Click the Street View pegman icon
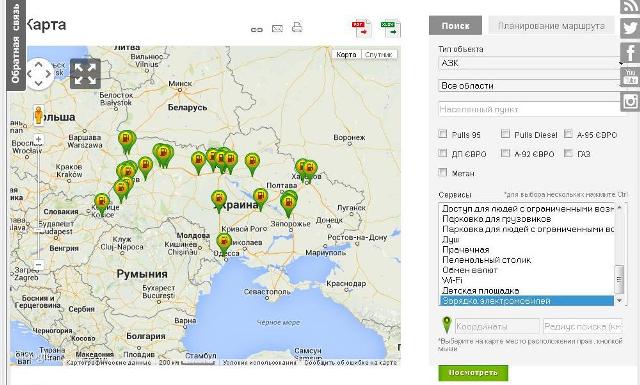 pos(38,116)
